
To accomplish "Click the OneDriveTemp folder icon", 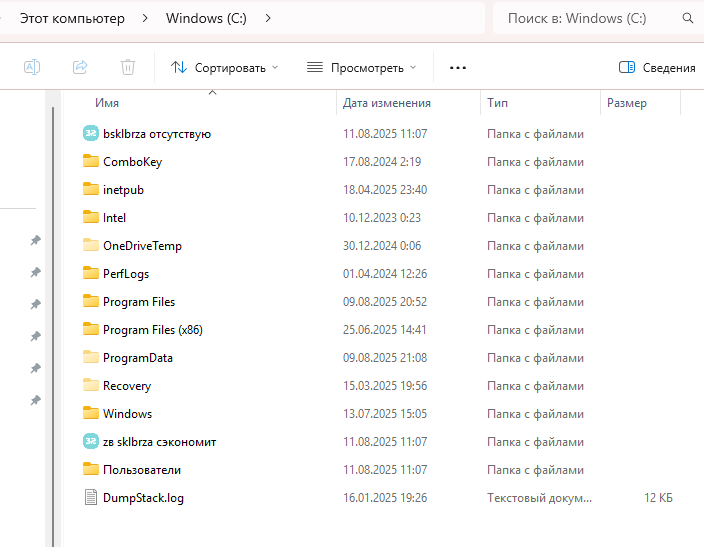I will click(x=91, y=245).
